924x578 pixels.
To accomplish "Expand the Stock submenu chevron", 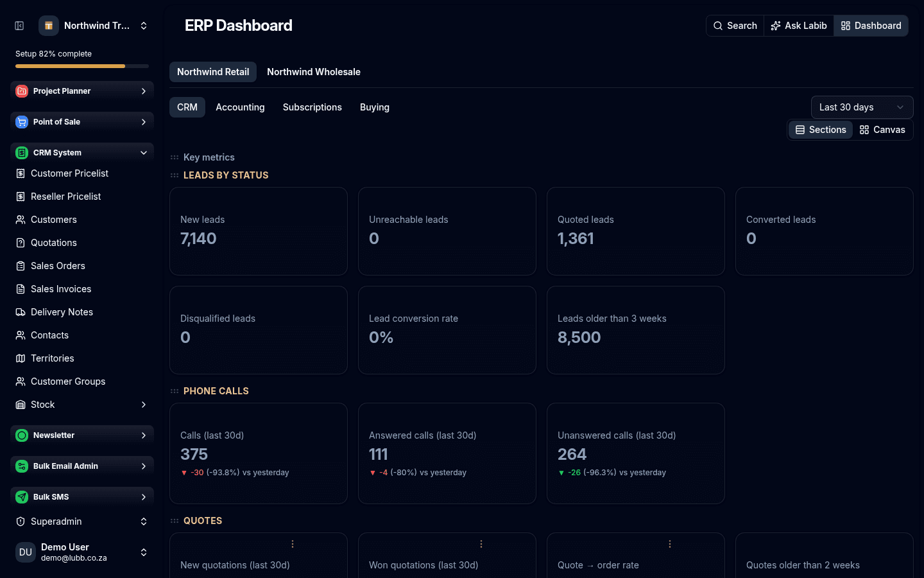I will [144, 405].
